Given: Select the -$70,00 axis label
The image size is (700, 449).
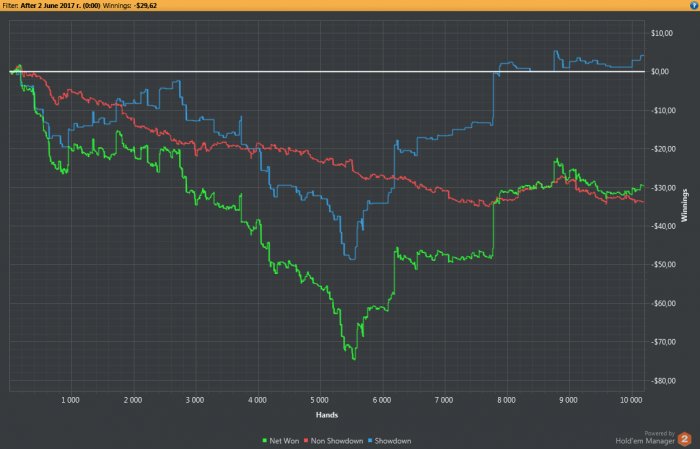Looking at the screenshot, I should [x=661, y=342].
